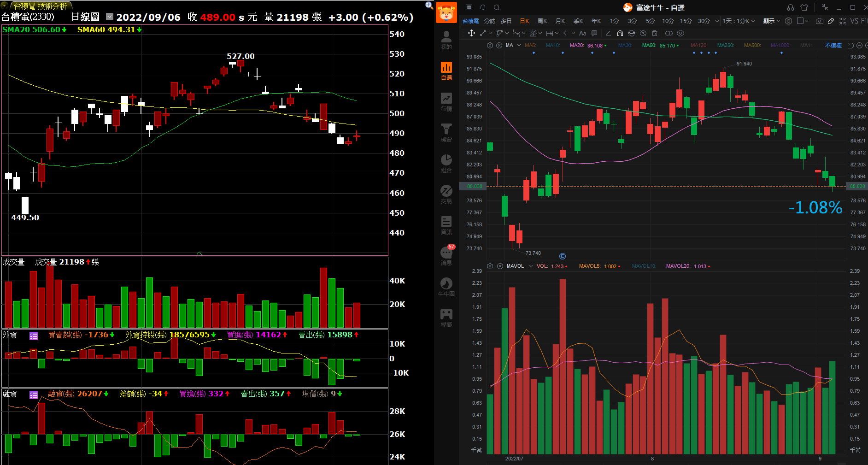Click the layout panel icon in title bar

point(469,7)
